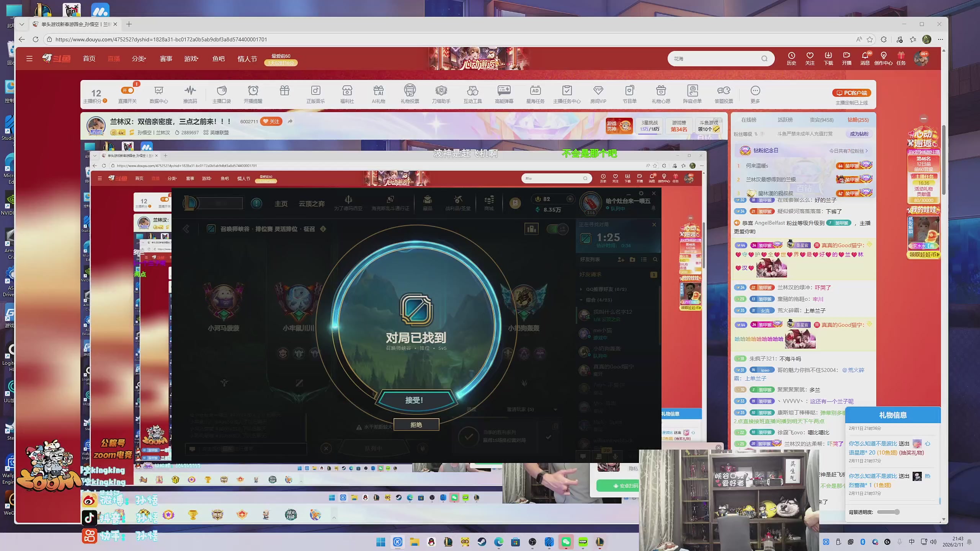Click the PC客户端 button

tap(851, 93)
